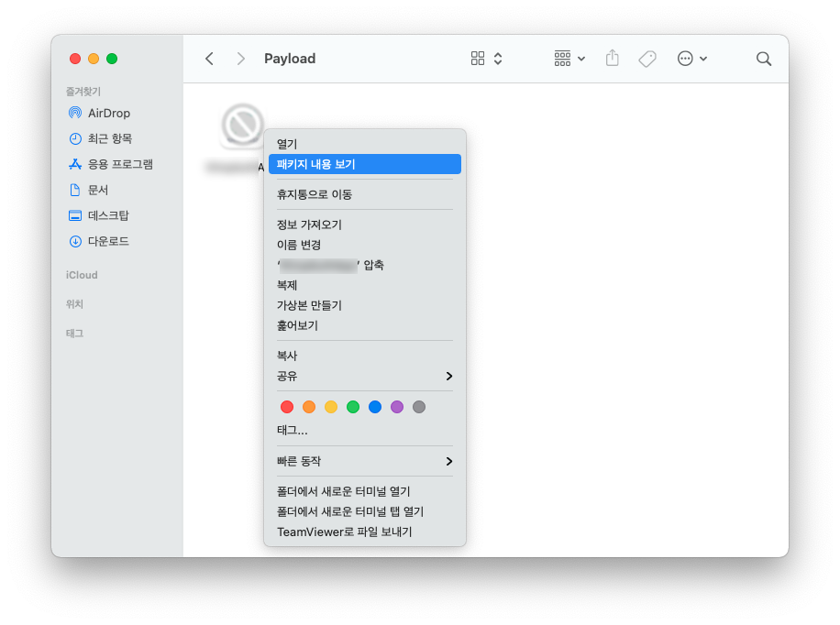This screenshot has width=840, height=625.
Task: Open the 빠른 동작 submenu
Action: (x=365, y=461)
